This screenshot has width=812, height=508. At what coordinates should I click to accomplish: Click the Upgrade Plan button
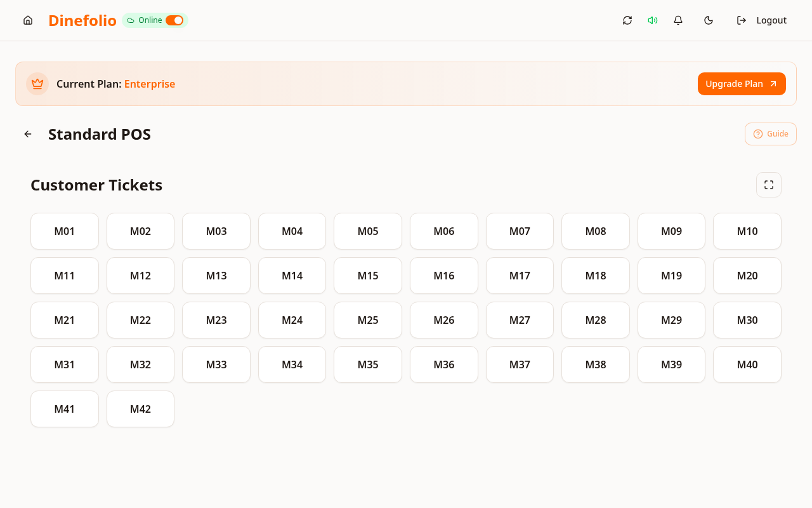742,84
